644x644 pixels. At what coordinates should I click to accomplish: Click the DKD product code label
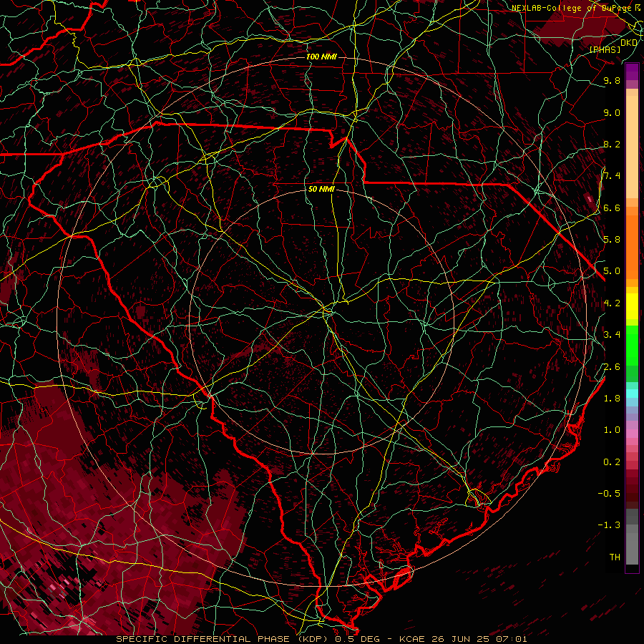pos(629,43)
